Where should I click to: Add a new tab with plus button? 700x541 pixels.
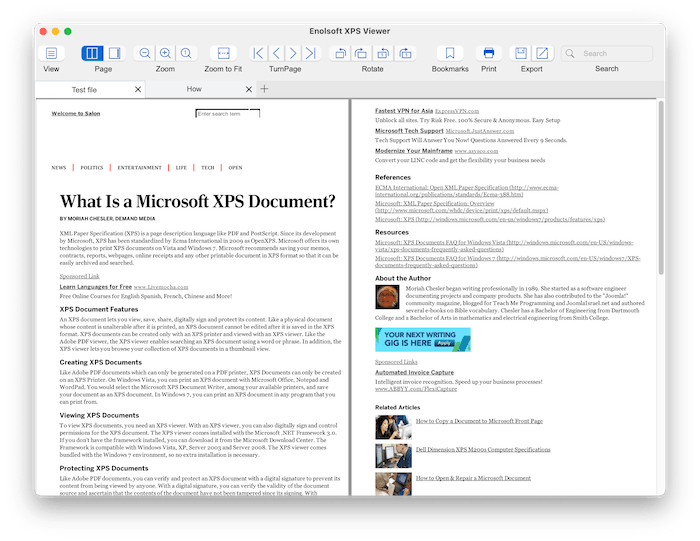[264, 89]
